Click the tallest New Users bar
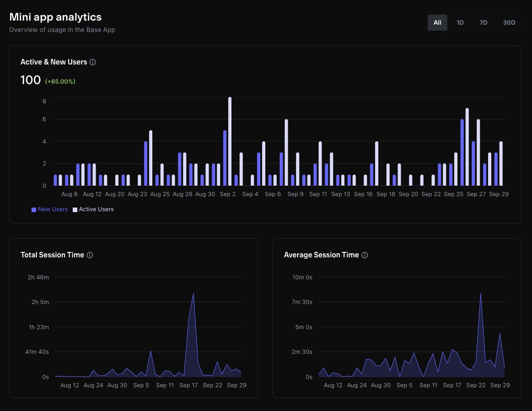This screenshot has width=532, height=411. [x=462, y=152]
